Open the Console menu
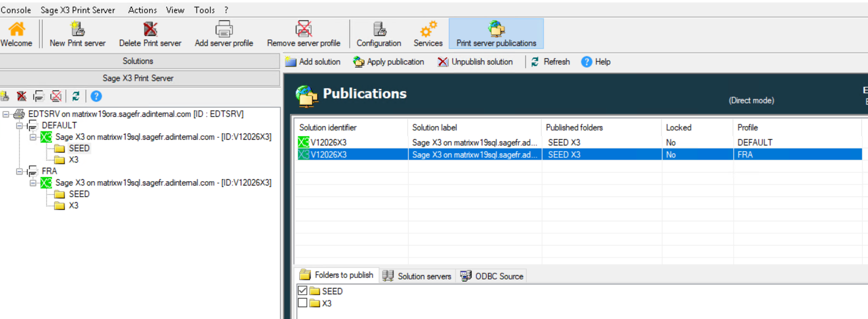 tap(16, 10)
